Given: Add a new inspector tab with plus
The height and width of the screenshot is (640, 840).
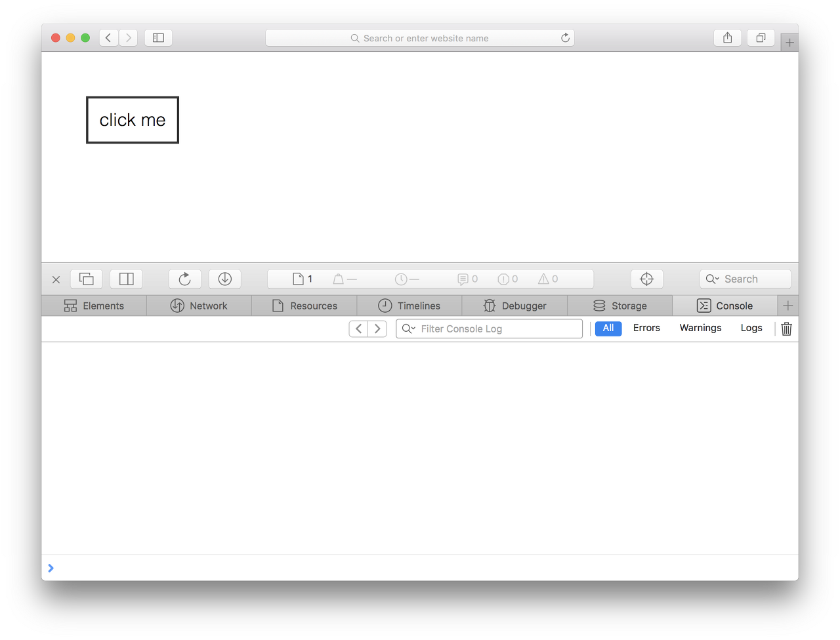Looking at the screenshot, I should point(788,306).
